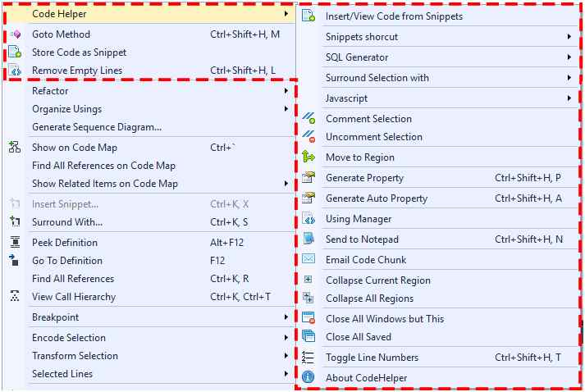Viewport: 585px width, 392px height.
Task: Click the Goto Method icon
Action: coord(16,34)
